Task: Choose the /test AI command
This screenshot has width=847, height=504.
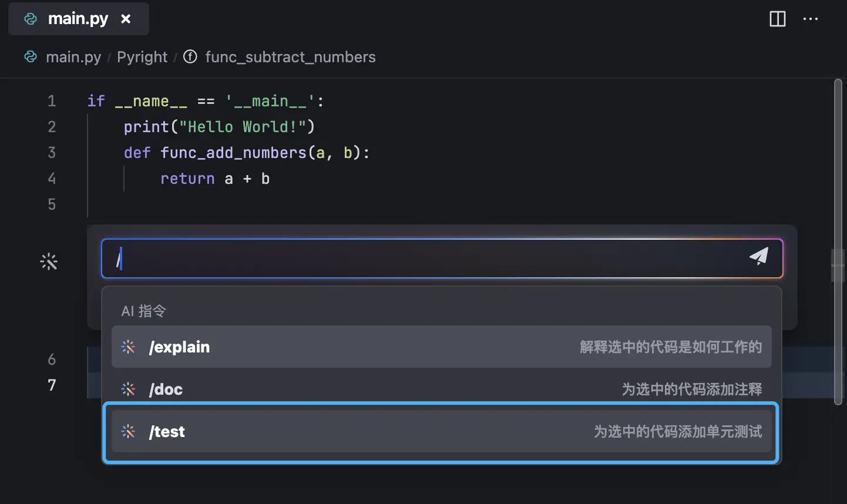Action: point(441,431)
